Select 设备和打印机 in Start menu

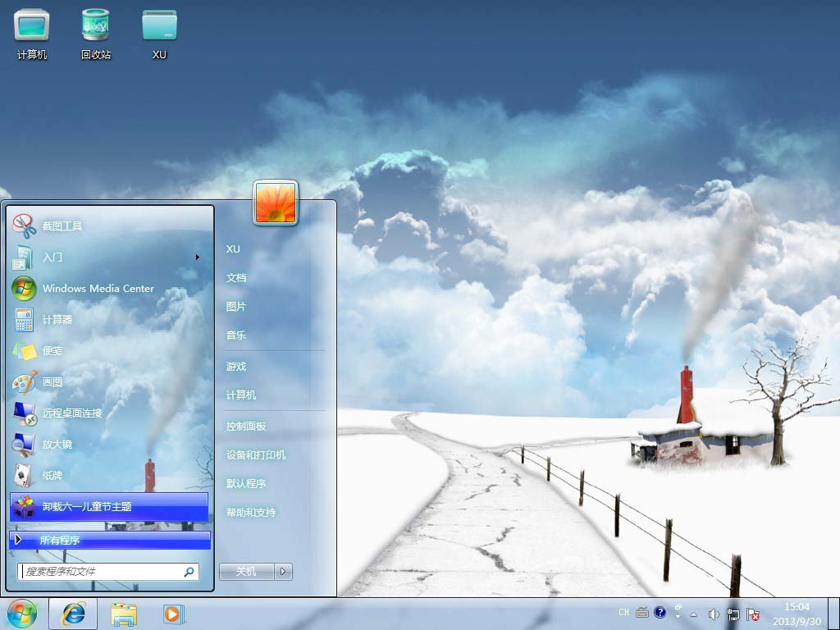coord(256,455)
